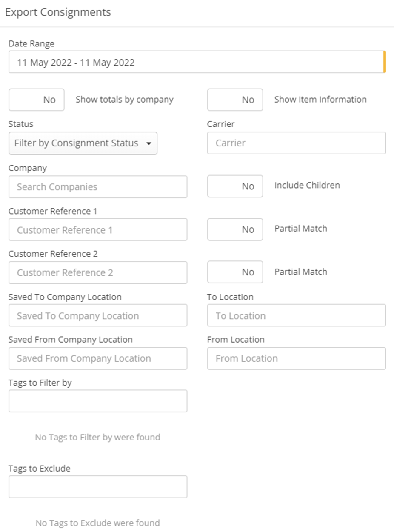The width and height of the screenshot is (394, 532).
Task: Click the Carrier input field
Action: click(296, 143)
